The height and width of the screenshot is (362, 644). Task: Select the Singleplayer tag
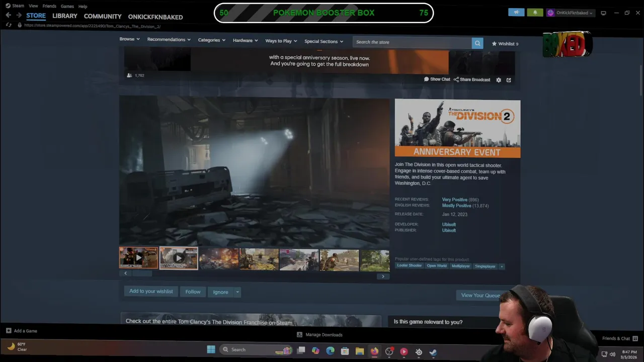(x=485, y=266)
